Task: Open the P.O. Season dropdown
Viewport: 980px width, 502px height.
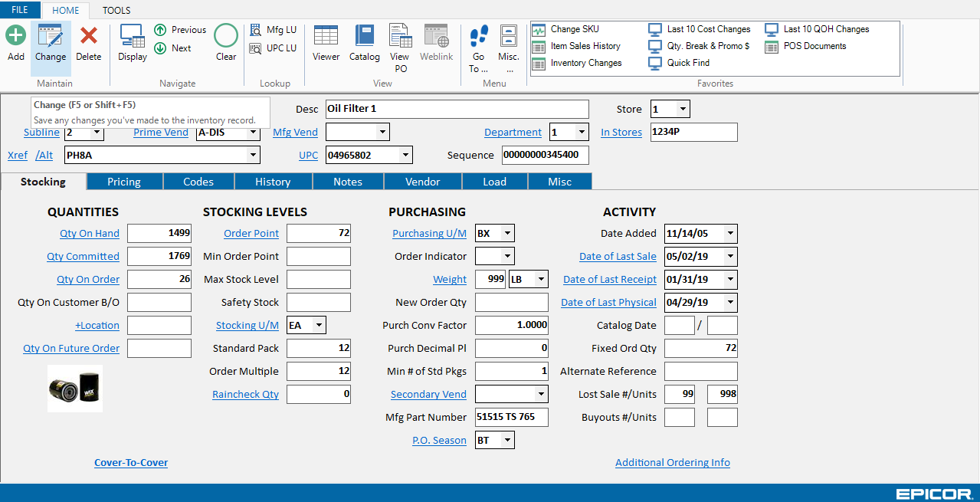Action: tap(507, 441)
